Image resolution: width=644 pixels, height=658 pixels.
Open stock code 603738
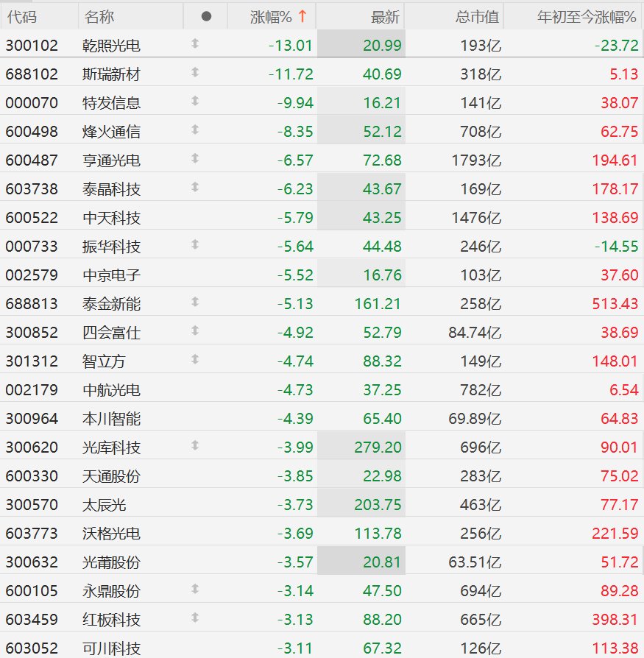pyautogui.click(x=32, y=189)
